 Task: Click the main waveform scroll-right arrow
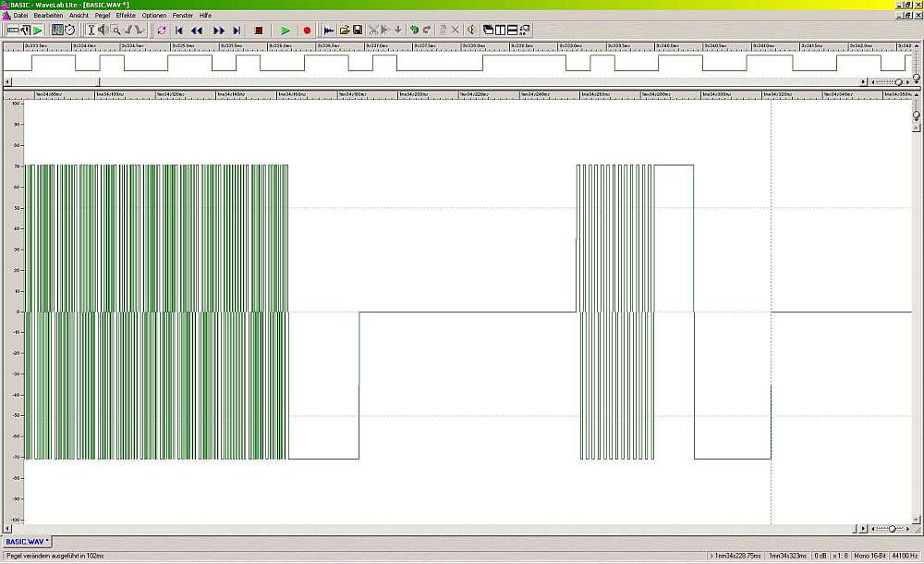[863, 529]
